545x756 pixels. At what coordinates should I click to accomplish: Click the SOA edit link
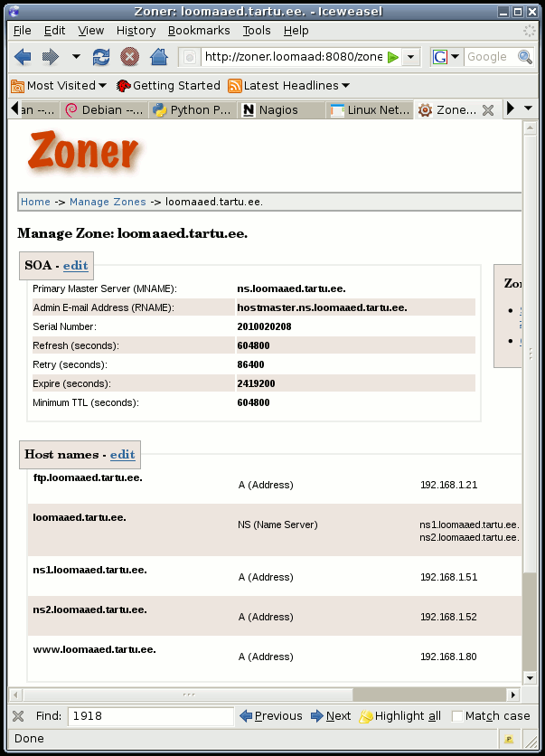[76, 266]
